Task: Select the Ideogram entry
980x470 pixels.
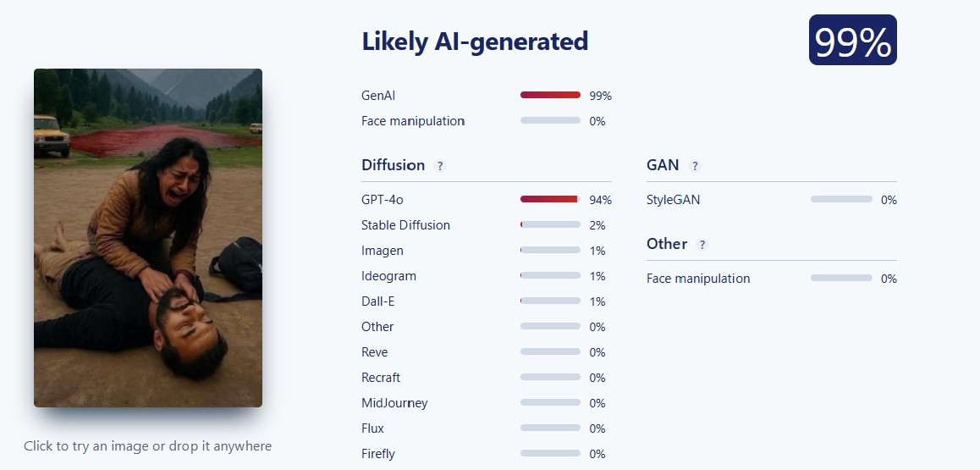Action: [x=388, y=275]
